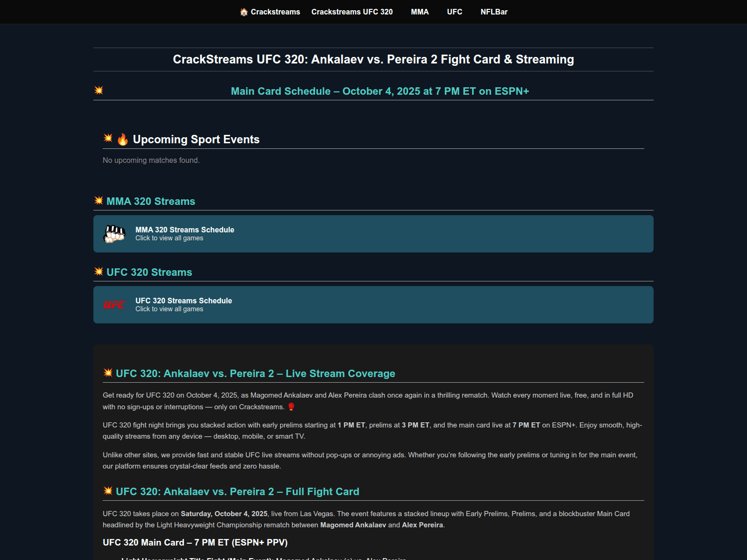Click the house icon beside Crackstreams
Image resolution: width=747 pixels, height=560 pixels.
(244, 12)
